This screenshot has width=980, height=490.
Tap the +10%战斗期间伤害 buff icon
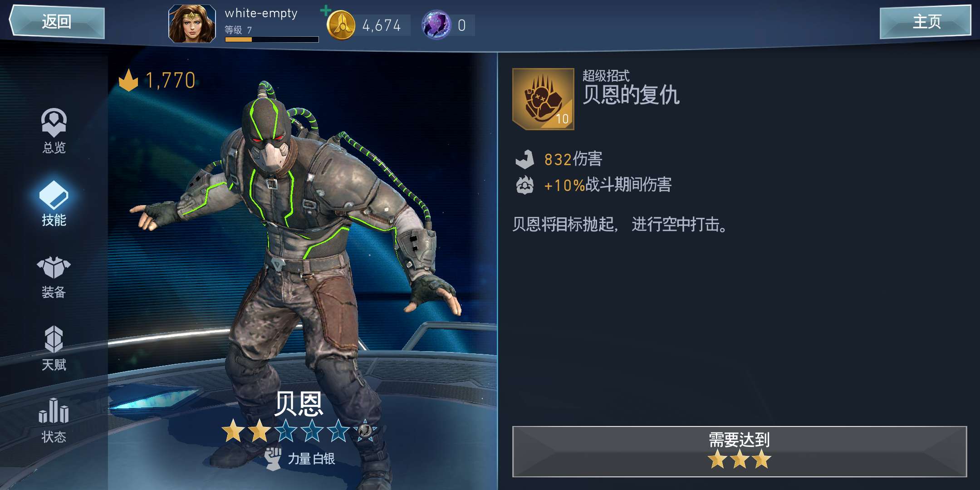tap(525, 185)
